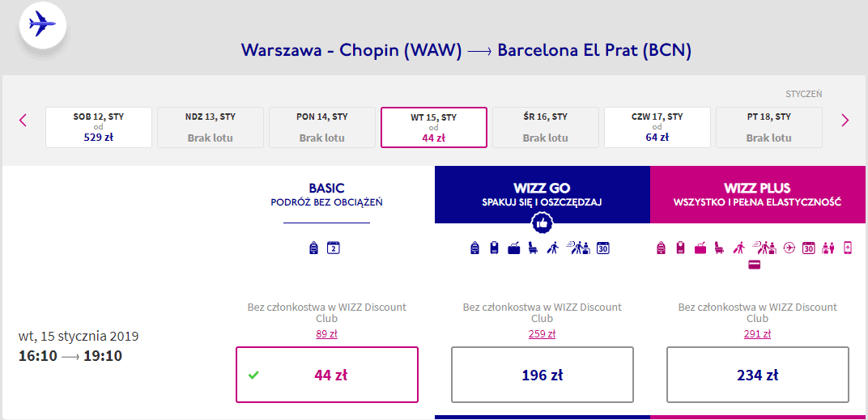Image resolution: width=868 pixels, height=420 pixels.
Task: Click the WIZZ PLUS circled airplane icon
Action: 789,248
